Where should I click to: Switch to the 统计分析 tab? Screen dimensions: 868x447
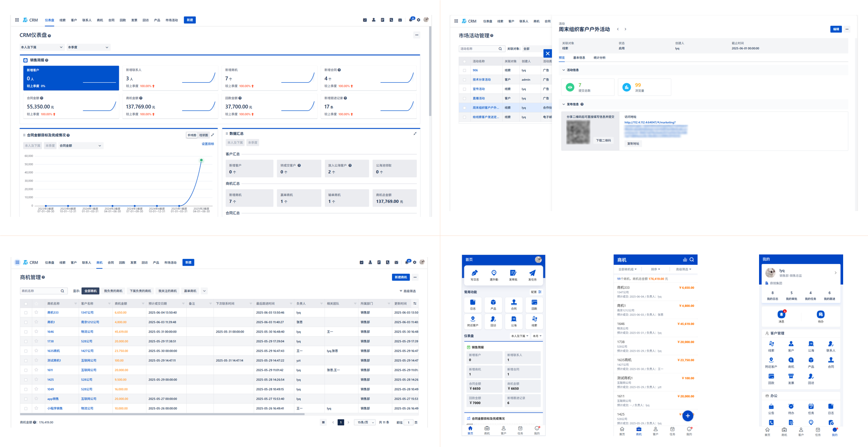(599, 58)
